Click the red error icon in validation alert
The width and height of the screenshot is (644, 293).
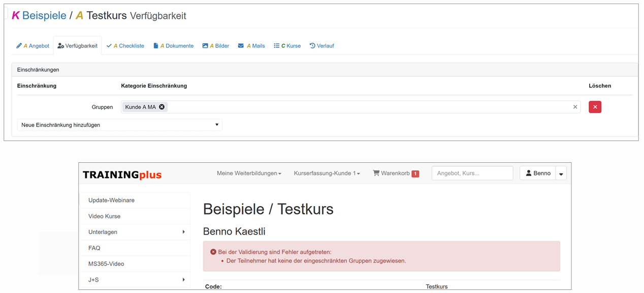tap(213, 252)
